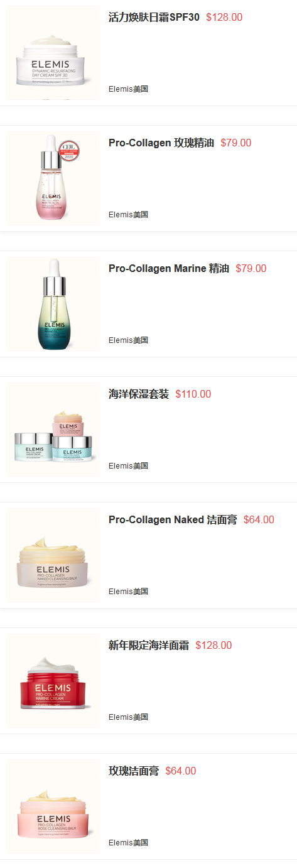Open the Pro-Collagen Marine oil bottle image
The height and width of the screenshot is (868, 297).
click(53, 304)
